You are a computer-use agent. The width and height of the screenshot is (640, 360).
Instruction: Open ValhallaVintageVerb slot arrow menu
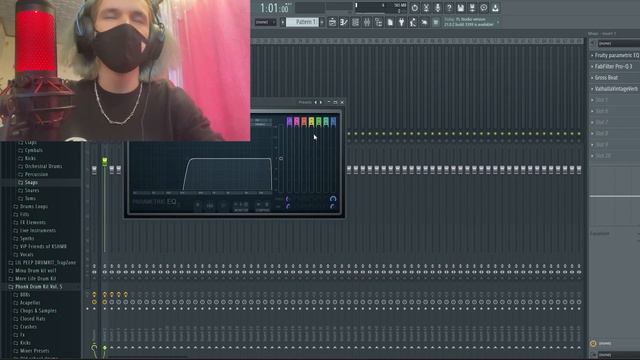point(592,89)
